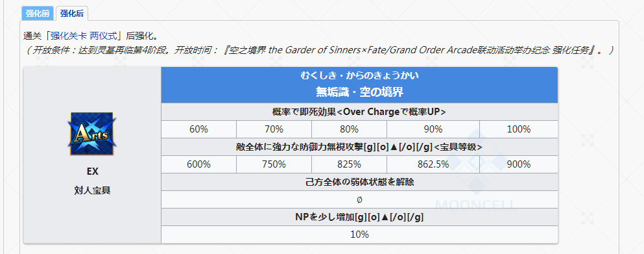Switch to the 强化前 tab

coord(38,13)
